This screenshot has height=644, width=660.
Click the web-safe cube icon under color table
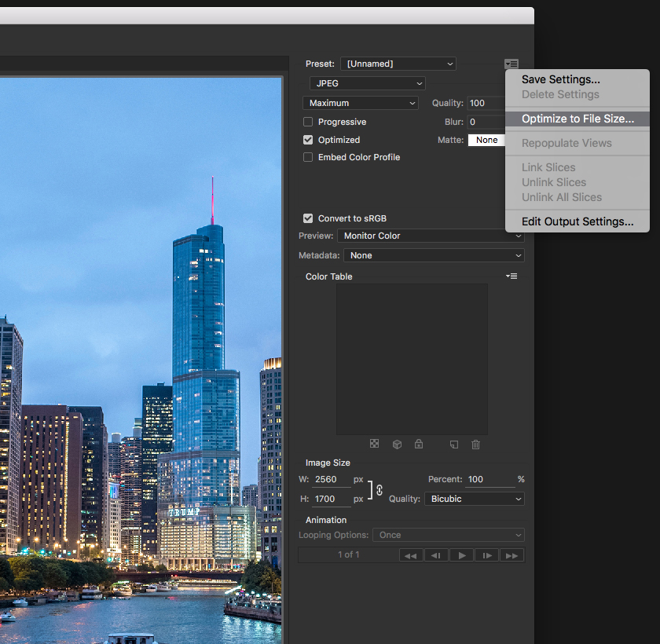(397, 445)
